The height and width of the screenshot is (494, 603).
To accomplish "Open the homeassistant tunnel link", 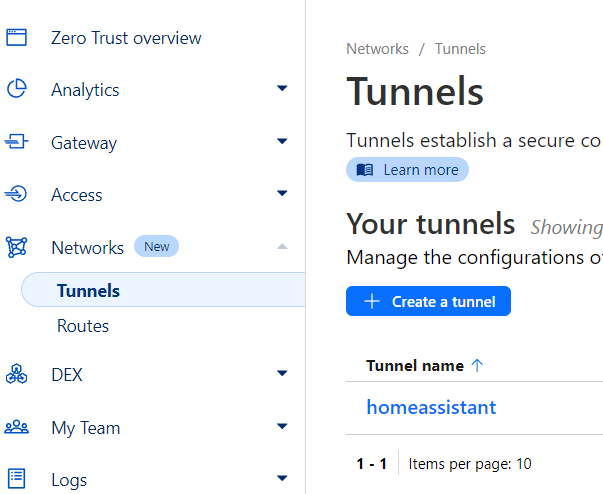I will click(x=431, y=407).
